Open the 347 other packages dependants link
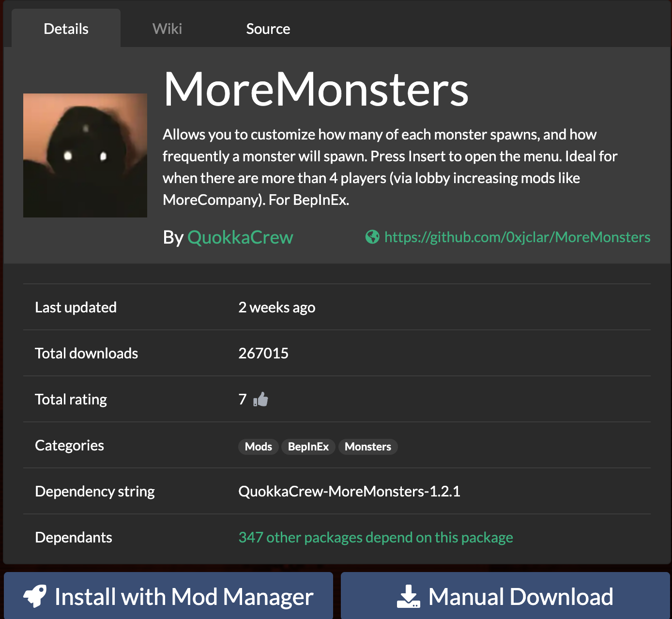 376,537
